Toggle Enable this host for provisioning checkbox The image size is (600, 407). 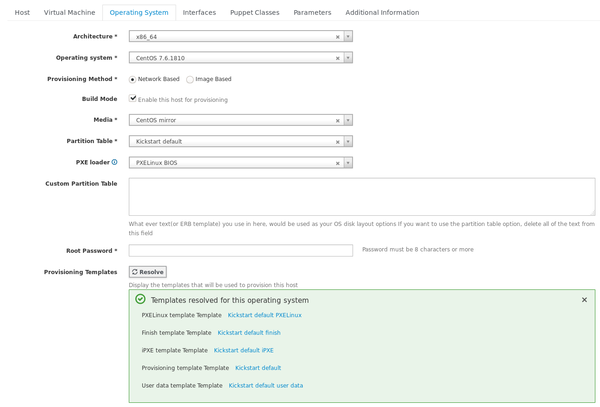pos(133,98)
